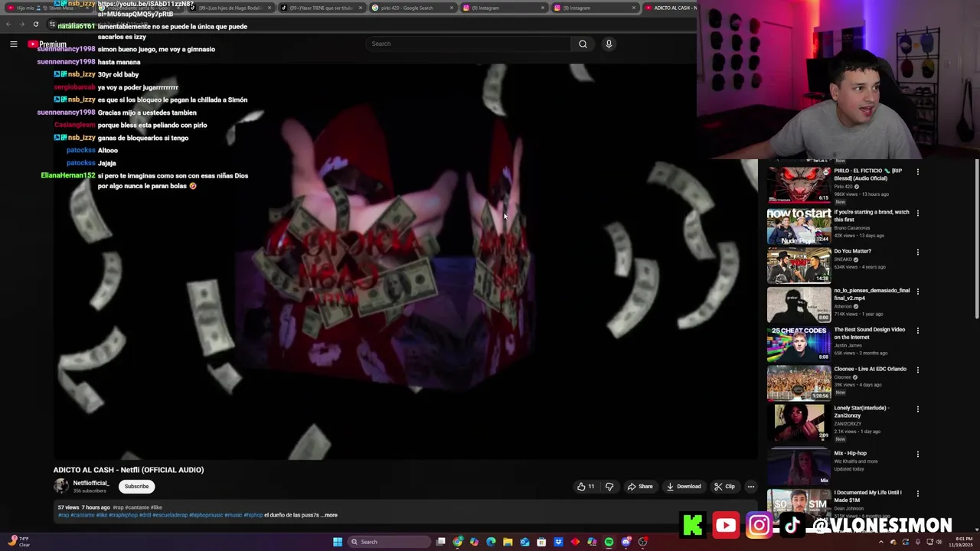
Task: Open options for 'Do You Matter?' video
Action: pos(917,252)
